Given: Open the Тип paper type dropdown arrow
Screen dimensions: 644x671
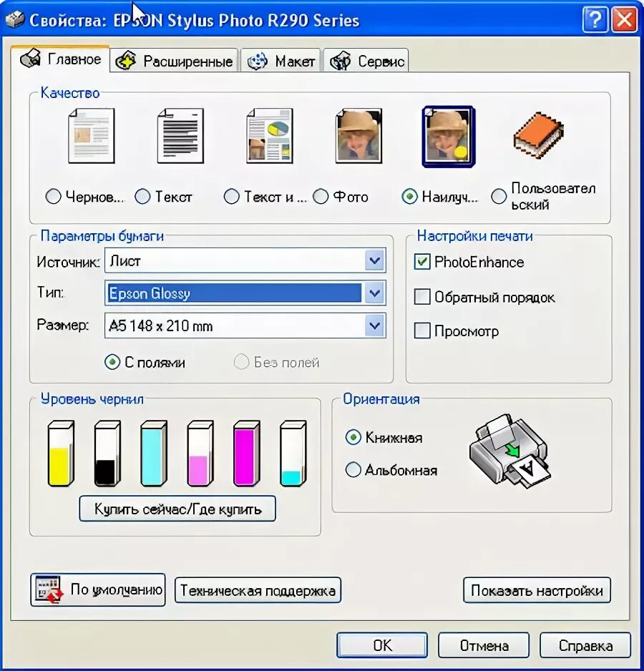Looking at the screenshot, I should click(x=375, y=293).
